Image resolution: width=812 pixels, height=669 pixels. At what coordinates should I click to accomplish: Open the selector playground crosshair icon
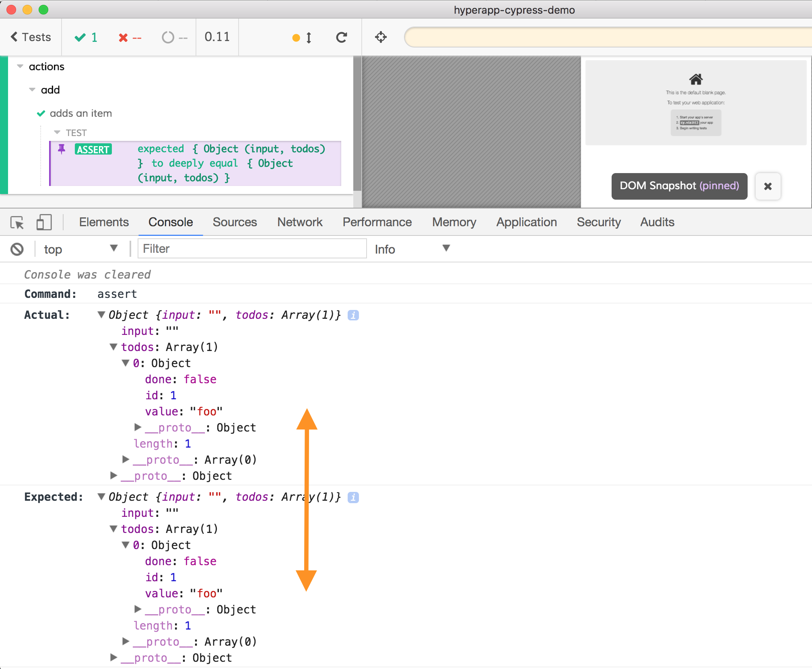[381, 37]
